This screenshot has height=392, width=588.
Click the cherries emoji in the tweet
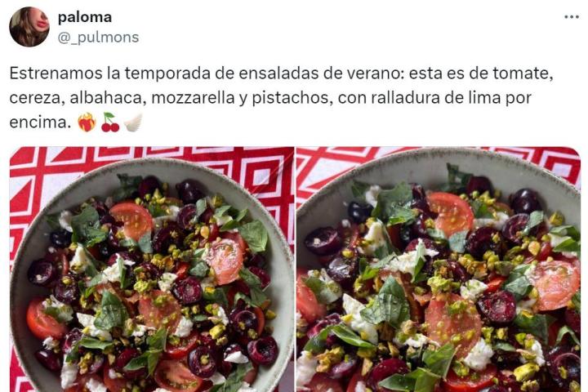point(110,122)
